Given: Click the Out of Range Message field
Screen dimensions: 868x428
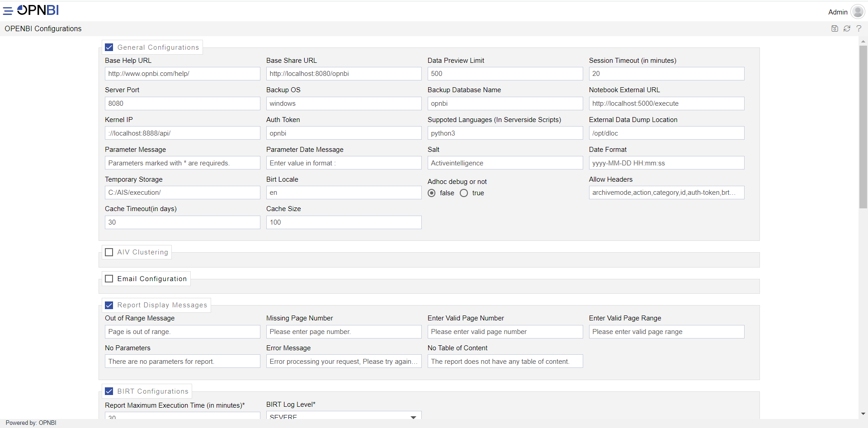Looking at the screenshot, I should pos(183,332).
